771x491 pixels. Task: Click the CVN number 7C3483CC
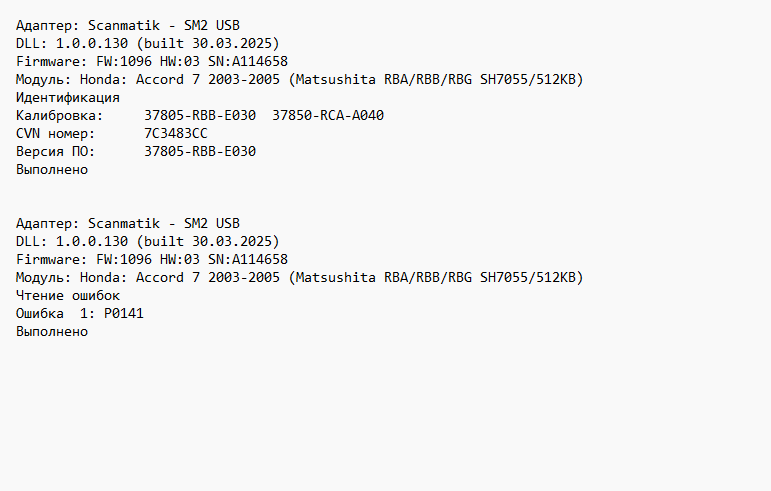(176, 134)
